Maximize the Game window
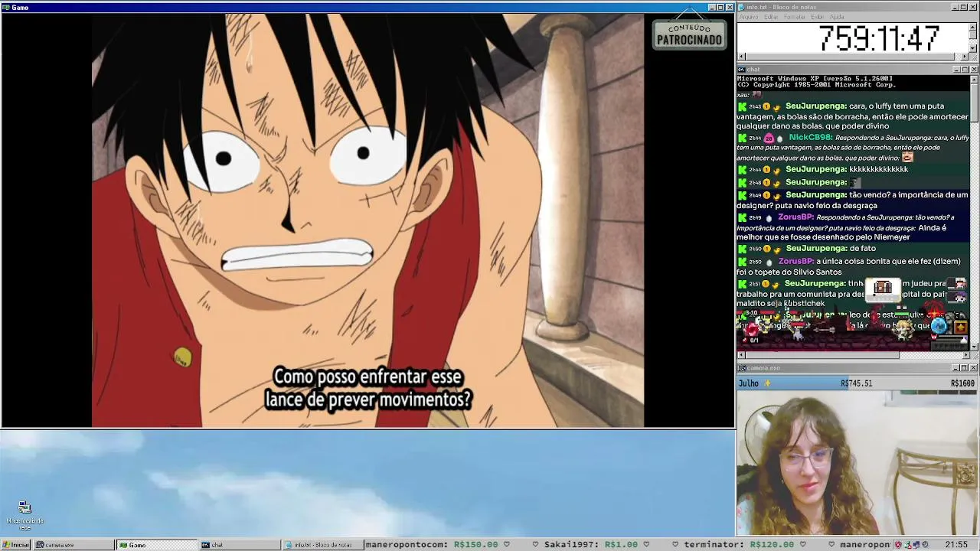The width and height of the screenshot is (980, 551). 720,7
